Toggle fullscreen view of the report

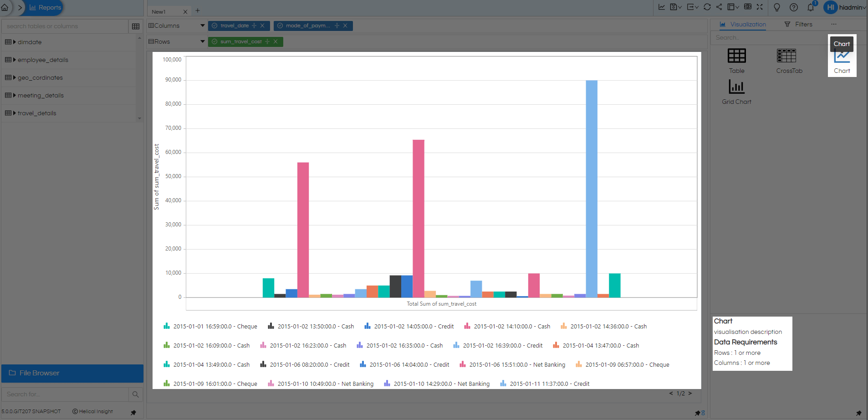coord(759,7)
